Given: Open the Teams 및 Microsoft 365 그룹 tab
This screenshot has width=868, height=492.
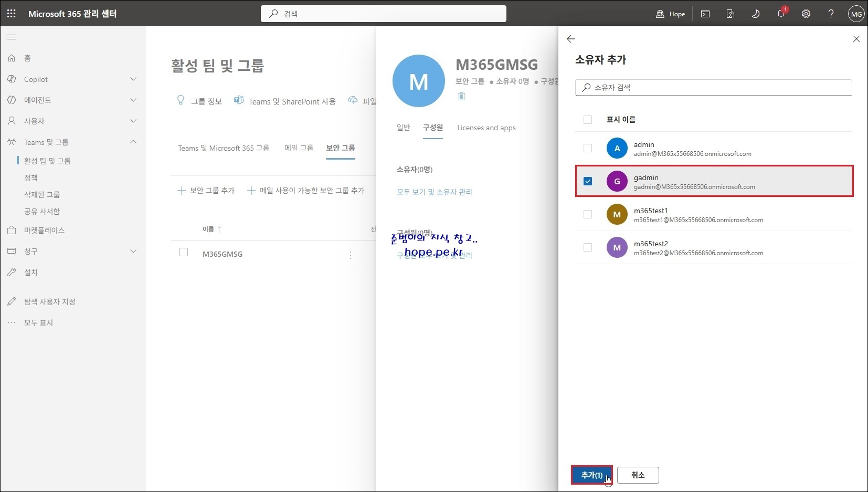Looking at the screenshot, I should [224, 148].
